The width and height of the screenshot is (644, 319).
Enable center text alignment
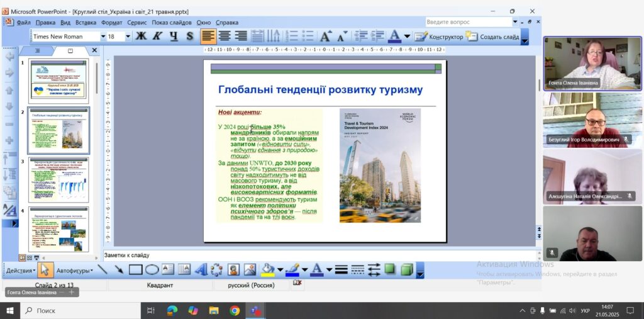(225, 36)
